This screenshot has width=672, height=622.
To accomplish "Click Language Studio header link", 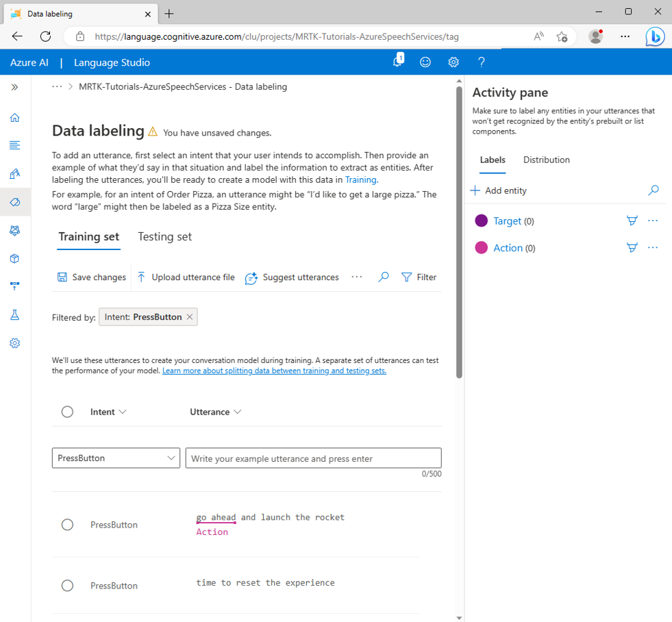I will [112, 62].
